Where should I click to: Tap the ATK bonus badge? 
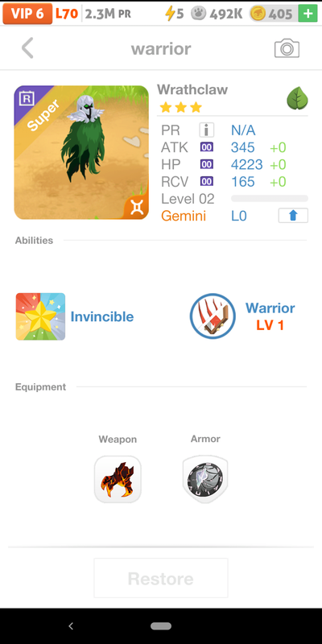(207, 147)
